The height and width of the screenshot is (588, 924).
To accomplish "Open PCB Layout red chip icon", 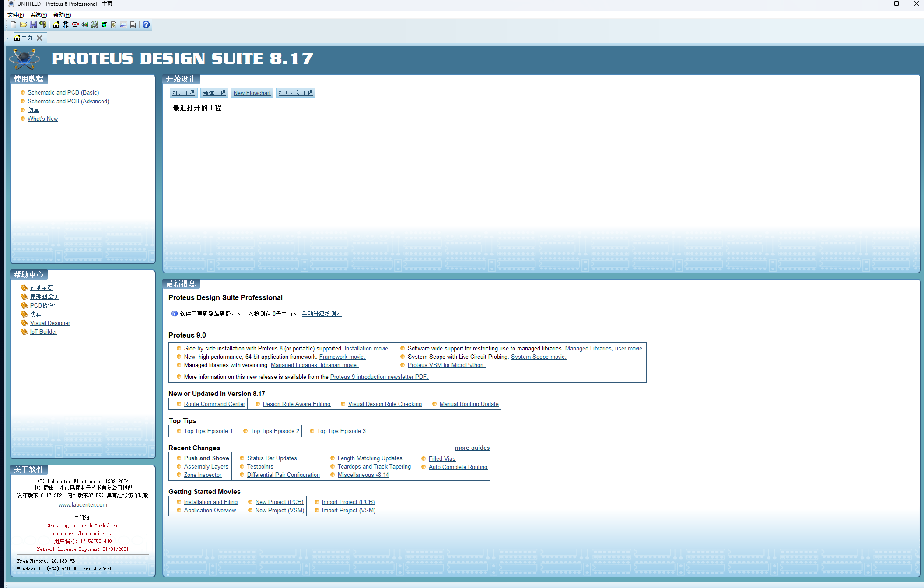I will point(75,25).
